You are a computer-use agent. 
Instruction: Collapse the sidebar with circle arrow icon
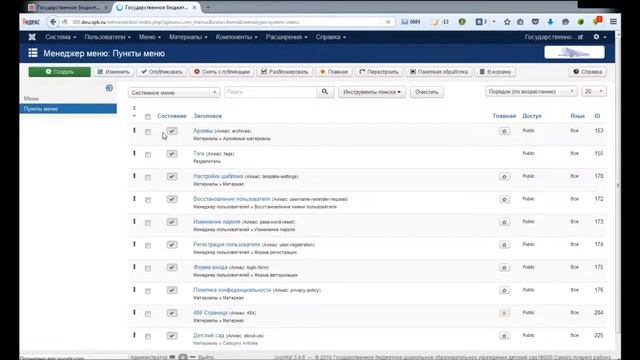pyautogui.click(x=109, y=88)
